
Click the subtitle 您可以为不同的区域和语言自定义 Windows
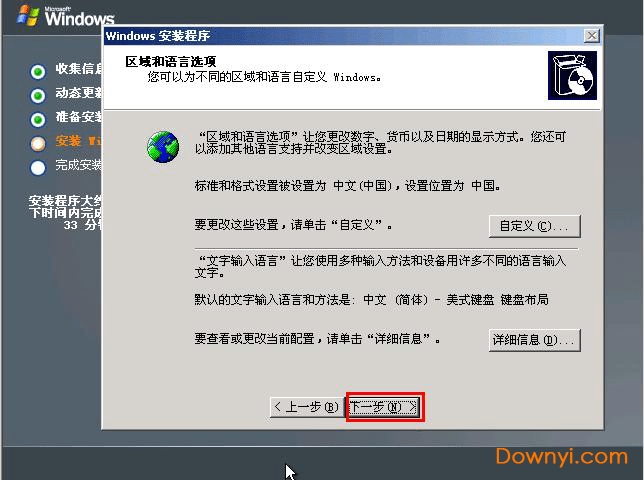[x=264, y=76]
